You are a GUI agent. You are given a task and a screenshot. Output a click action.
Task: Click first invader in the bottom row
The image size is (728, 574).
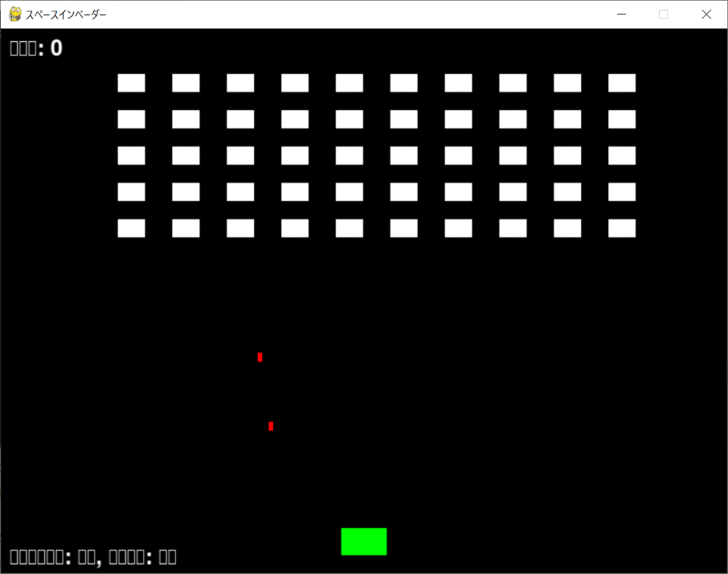pos(132,228)
